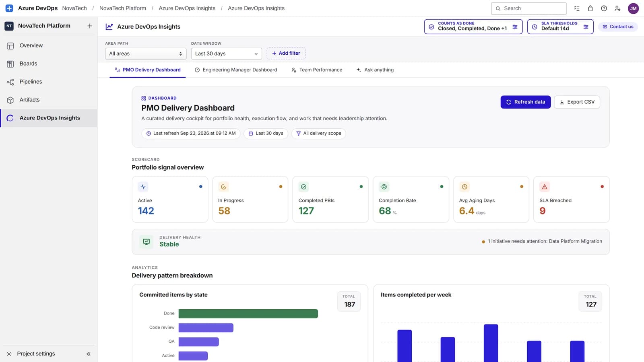Viewport: 644px width, 362px height.
Task: Click the NovaTech breadcrumb link
Action: click(x=74, y=8)
